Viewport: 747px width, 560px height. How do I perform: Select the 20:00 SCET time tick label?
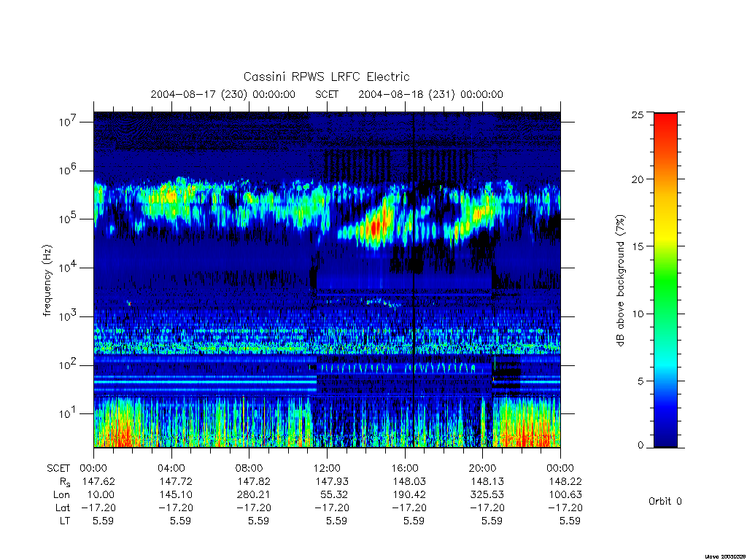pos(482,468)
